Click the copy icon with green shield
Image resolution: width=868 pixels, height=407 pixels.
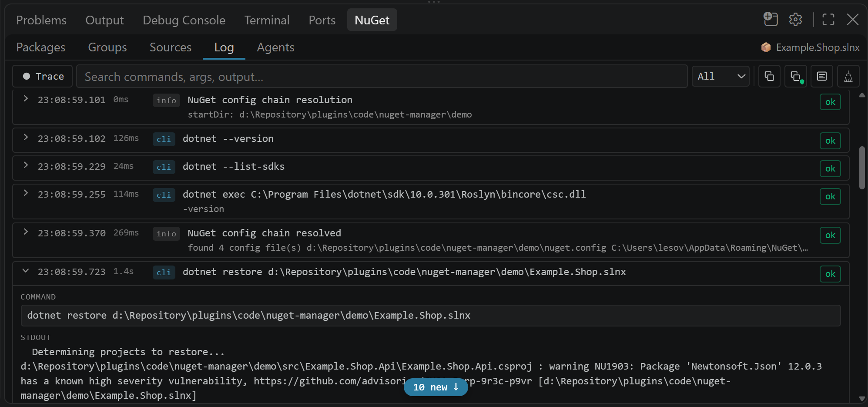tap(796, 77)
